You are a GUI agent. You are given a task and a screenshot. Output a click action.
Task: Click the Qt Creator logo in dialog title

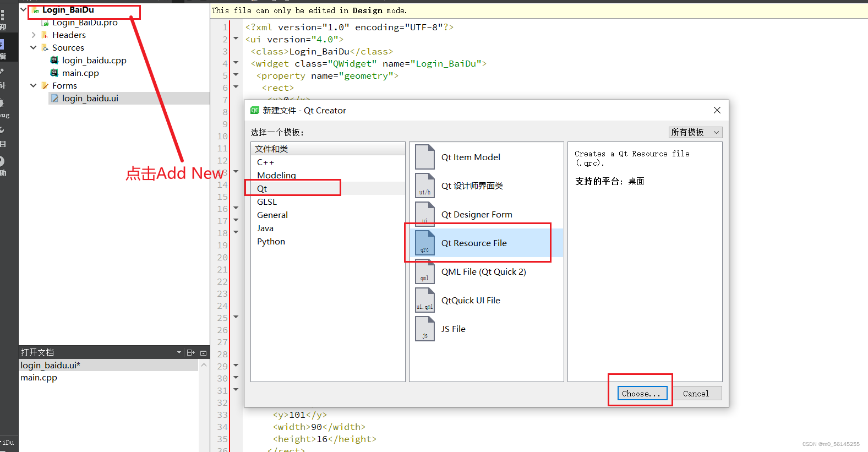click(255, 110)
